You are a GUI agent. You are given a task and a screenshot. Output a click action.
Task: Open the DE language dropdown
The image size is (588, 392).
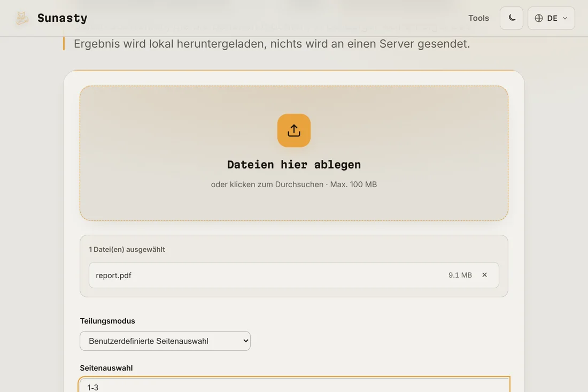point(551,18)
